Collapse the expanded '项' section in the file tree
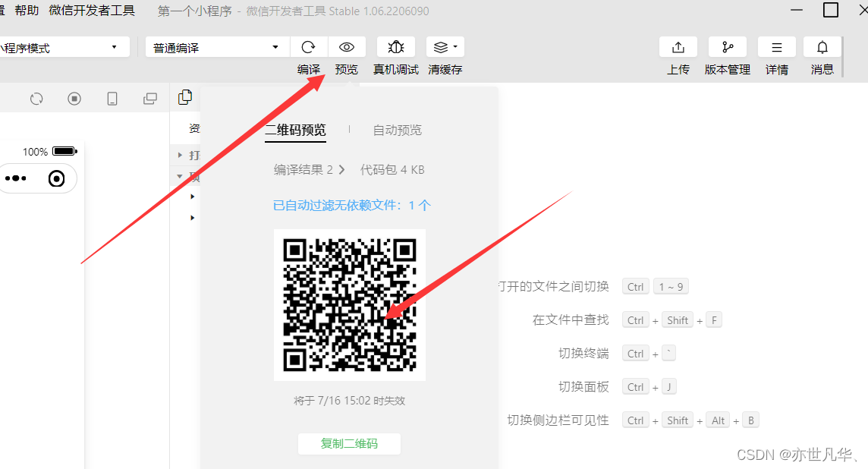Image resolution: width=868 pixels, height=469 pixels. click(x=180, y=176)
